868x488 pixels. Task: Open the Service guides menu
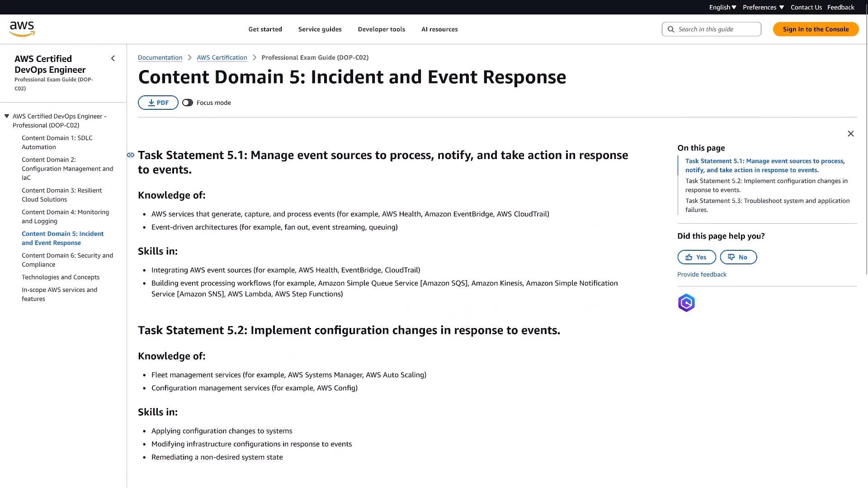[320, 29]
